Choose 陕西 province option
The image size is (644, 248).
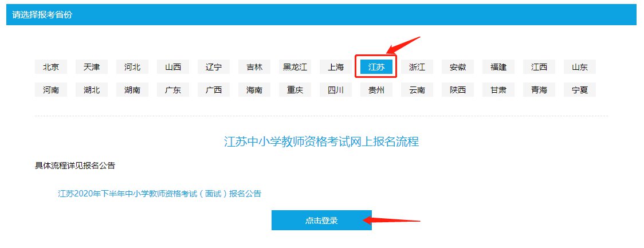click(458, 90)
